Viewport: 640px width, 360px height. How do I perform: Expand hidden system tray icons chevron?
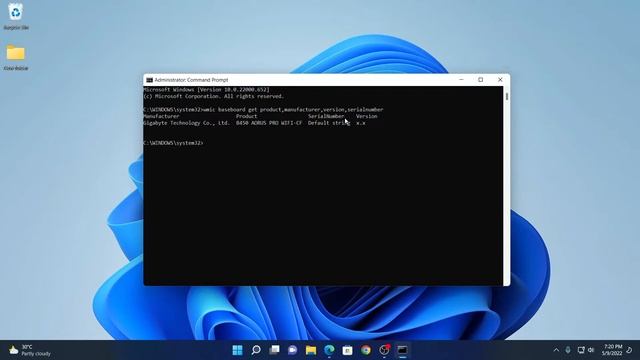tap(556, 350)
